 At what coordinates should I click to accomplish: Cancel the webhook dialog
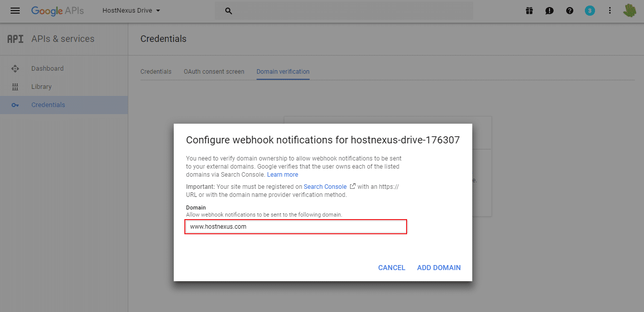point(391,268)
